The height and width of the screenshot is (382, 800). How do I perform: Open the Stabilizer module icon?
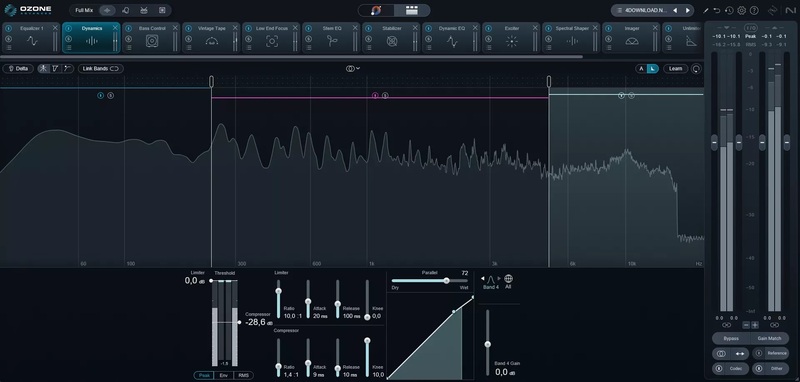(392, 41)
